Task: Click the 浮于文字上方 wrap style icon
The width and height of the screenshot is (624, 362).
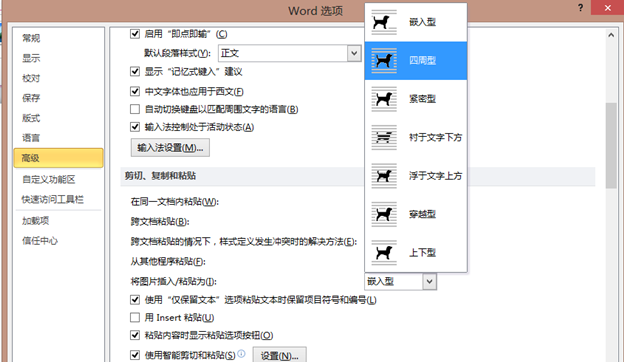Action: click(384, 176)
